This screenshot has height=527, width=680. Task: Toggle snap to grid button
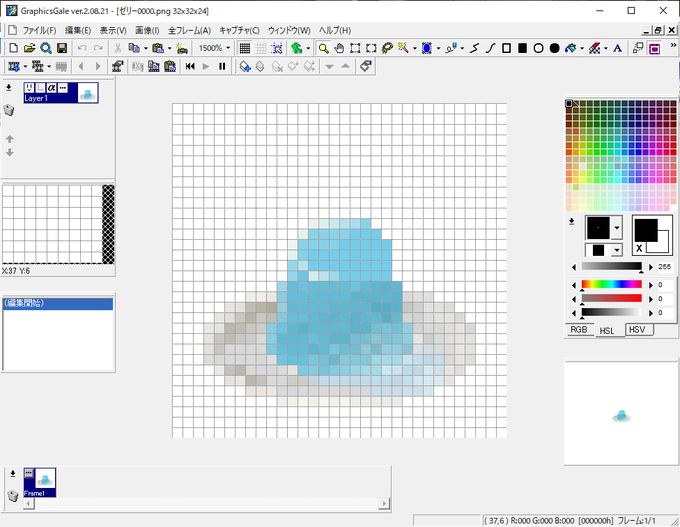point(276,48)
